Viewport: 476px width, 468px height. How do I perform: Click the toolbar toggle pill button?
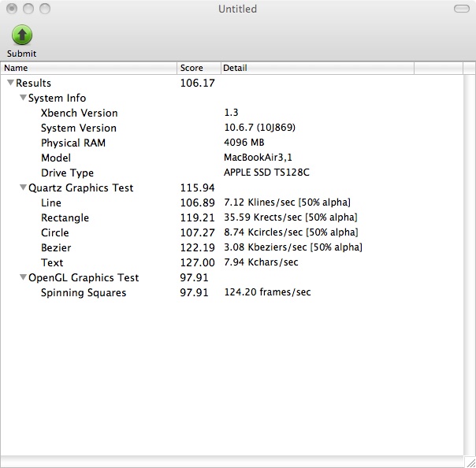[x=462, y=9]
